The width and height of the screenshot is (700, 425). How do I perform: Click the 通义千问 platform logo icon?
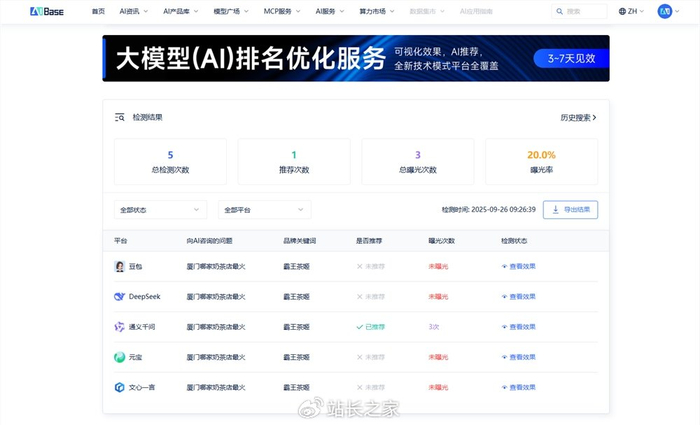click(x=120, y=327)
